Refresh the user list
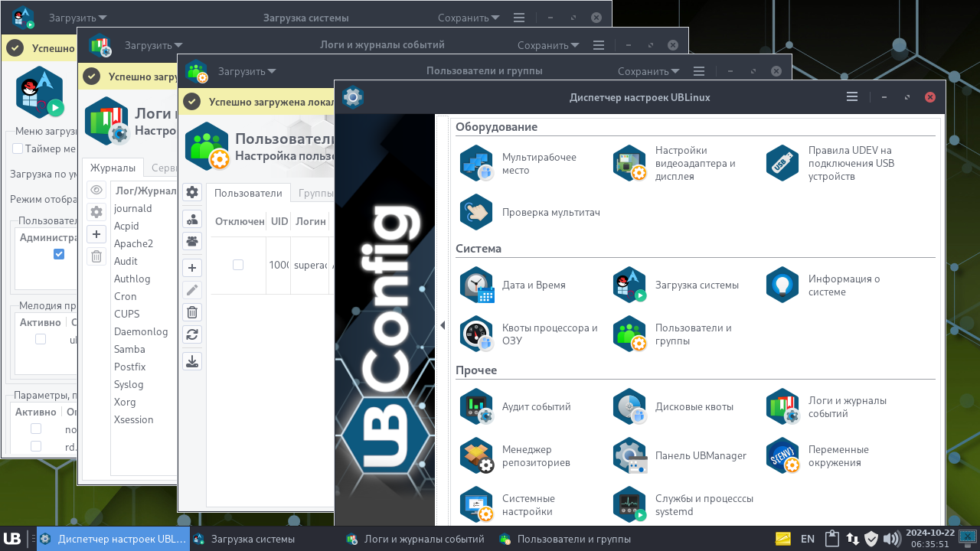 coord(192,334)
